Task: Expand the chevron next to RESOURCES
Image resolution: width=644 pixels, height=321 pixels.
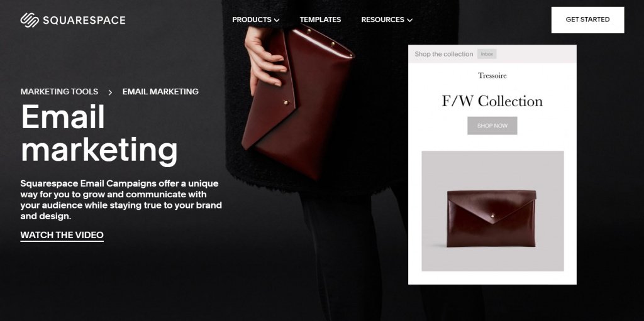Action: (409, 20)
